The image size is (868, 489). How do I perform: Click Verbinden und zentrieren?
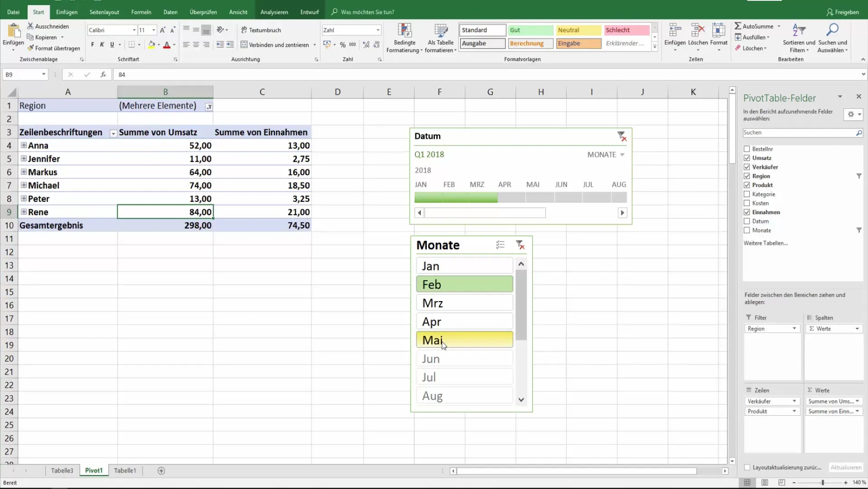(275, 45)
